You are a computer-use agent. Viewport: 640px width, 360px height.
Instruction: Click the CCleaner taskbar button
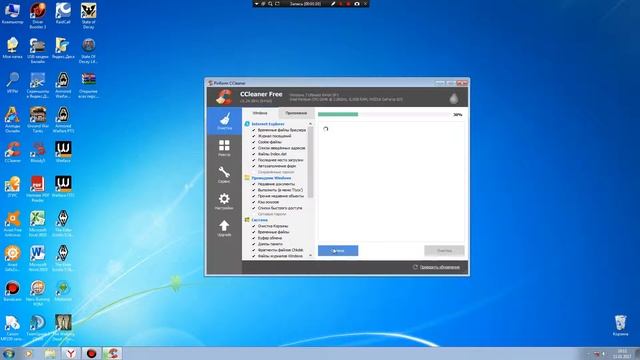pos(112,353)
